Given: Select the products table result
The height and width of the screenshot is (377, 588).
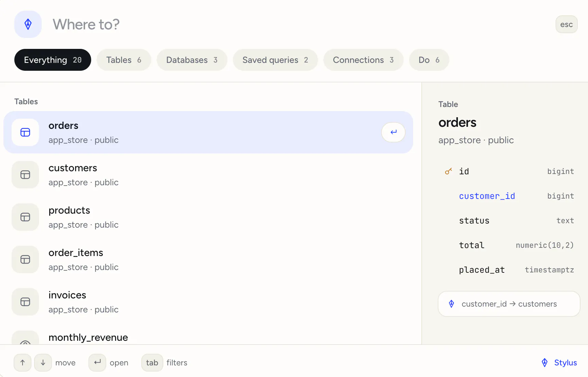Looking at the screenshot, I should click(x=208, y=217).
